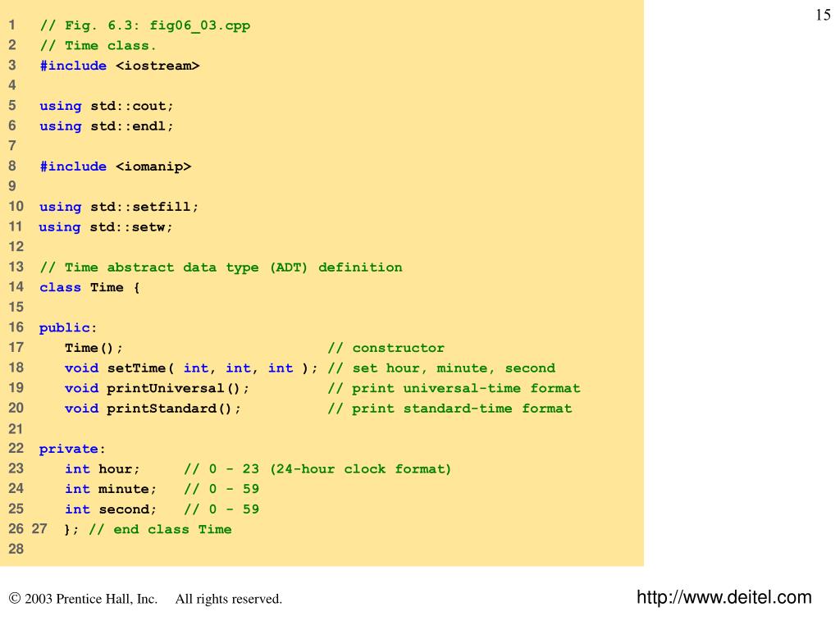Click the "using std::setfill;" line
The image size is (840, 630).
coord(119,207)
